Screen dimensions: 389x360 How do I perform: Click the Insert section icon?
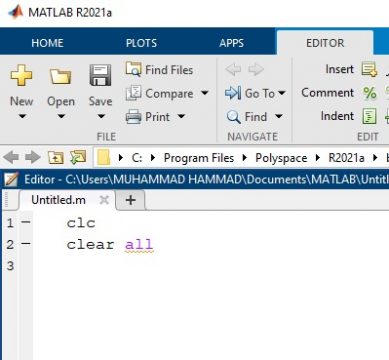[369, 69]
